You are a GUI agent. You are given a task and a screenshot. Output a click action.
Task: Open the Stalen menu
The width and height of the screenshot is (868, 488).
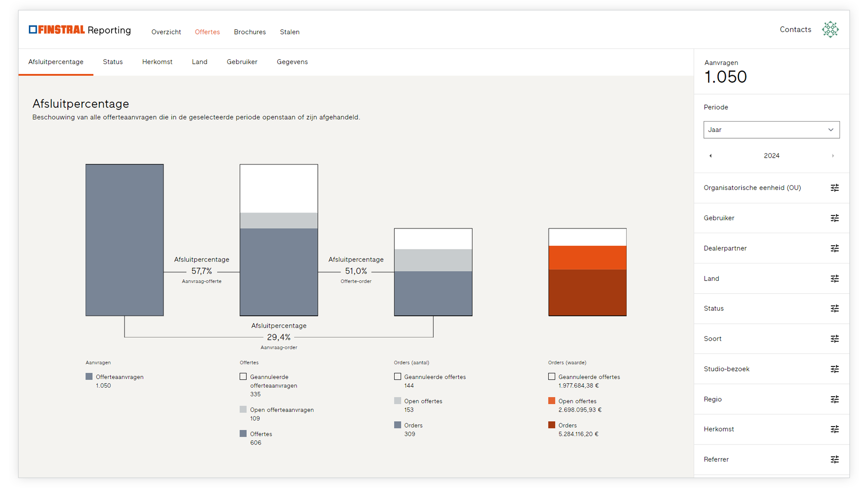[x=289, y=32]
